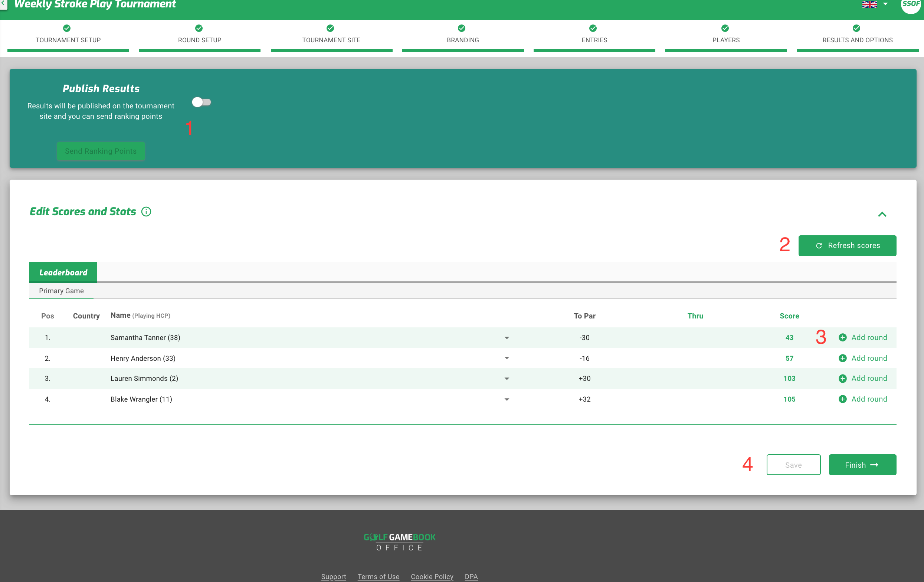Click the green check above Round Setup
This screenshot has width=924, height=582.
[x=199, y=28]
